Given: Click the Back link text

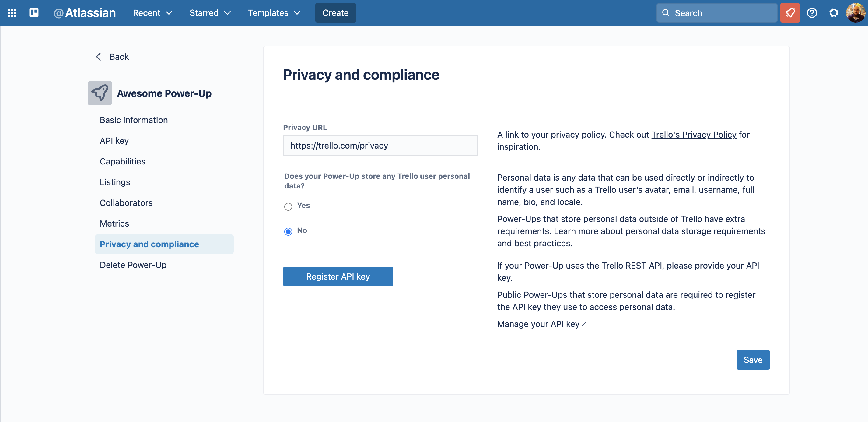Looking at the screenshot, I should 119,57.
